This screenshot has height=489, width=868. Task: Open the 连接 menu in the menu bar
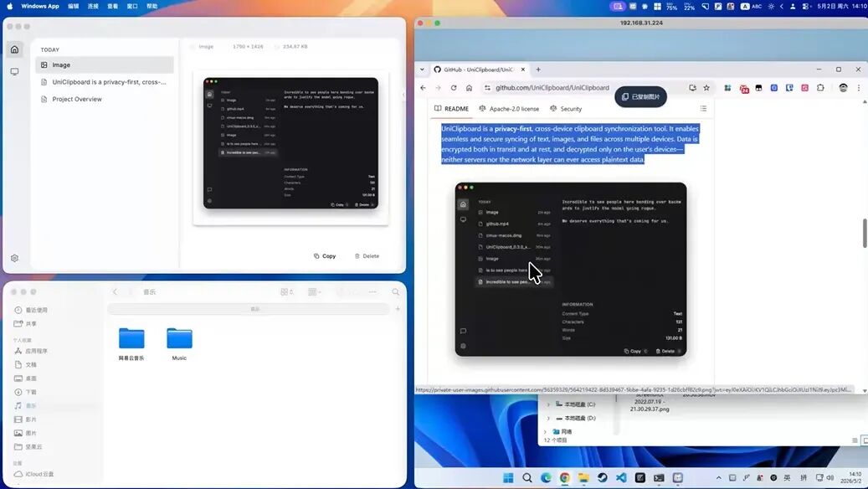93,6
